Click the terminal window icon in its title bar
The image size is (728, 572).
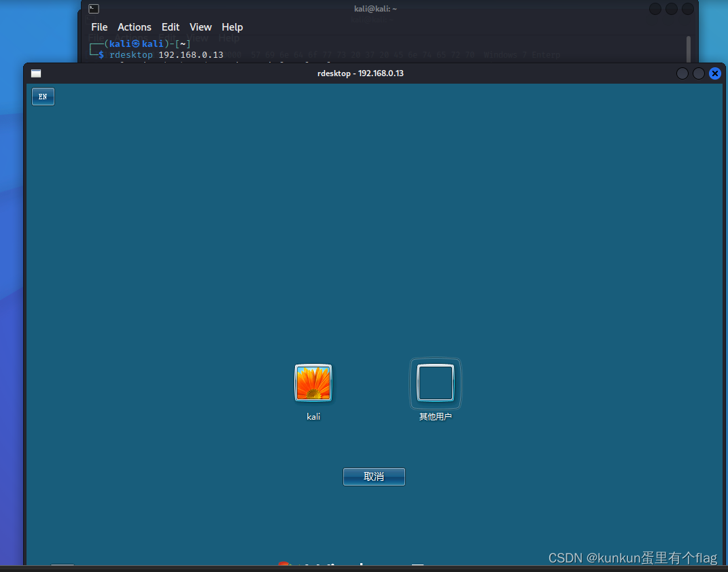coord(94,8)
